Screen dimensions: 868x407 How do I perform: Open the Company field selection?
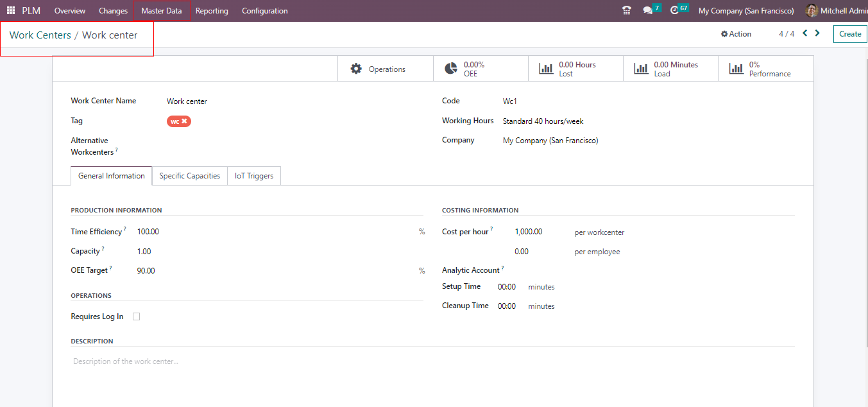point(550,141)
